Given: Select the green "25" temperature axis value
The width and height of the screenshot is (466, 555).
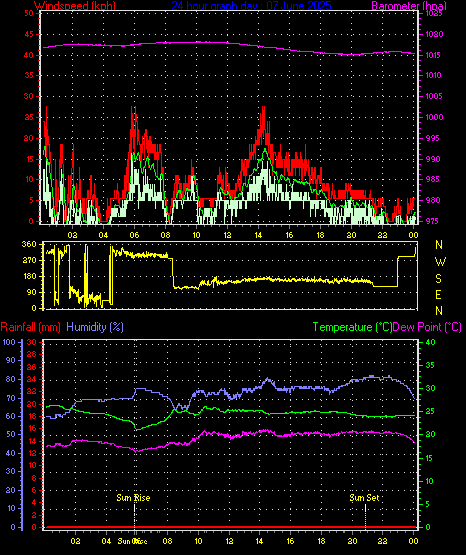Looking at the screenshot, I should coord(430,411).
